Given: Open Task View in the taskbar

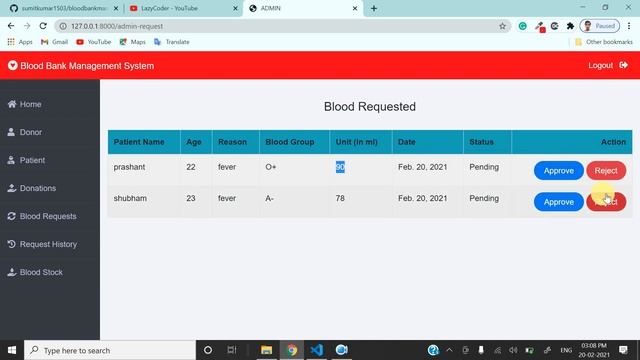Looking at the screenshot, I should (232, 350).
